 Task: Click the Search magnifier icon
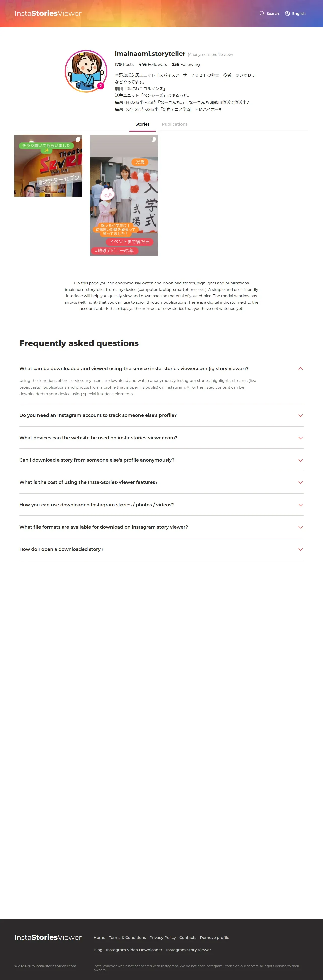click(x=262, y=14)
